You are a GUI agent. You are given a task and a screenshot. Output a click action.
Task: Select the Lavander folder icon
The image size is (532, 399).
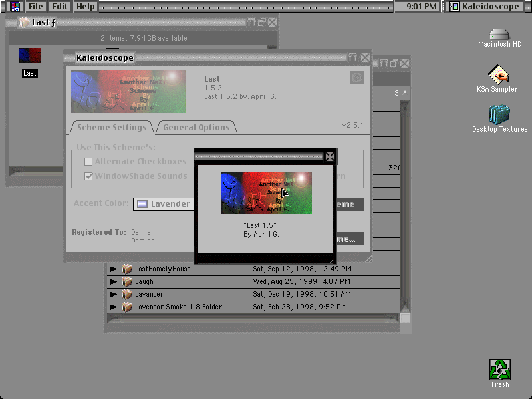[x=126, y=294]
